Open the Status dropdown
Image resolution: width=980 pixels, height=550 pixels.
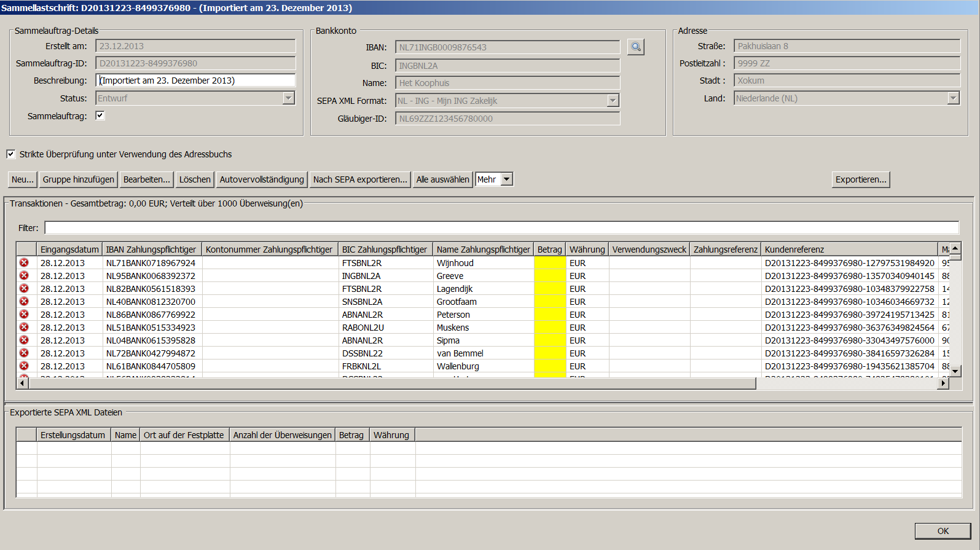tap(289, 98)
